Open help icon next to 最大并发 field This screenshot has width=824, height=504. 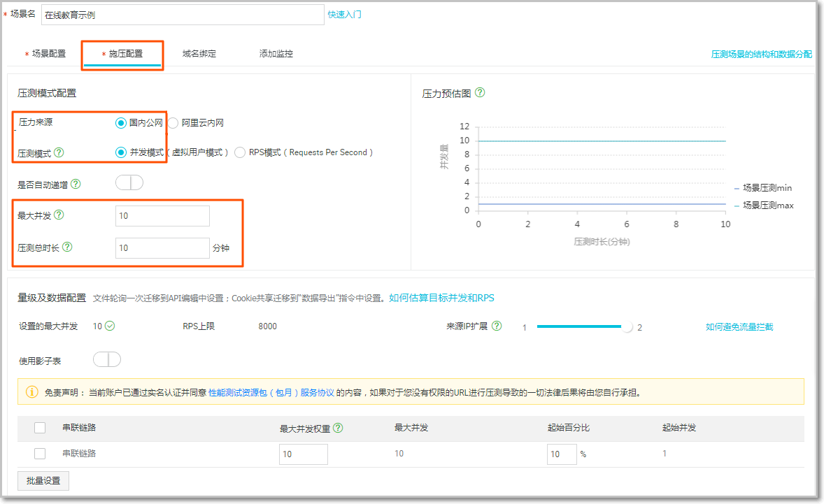pos(59,215)
